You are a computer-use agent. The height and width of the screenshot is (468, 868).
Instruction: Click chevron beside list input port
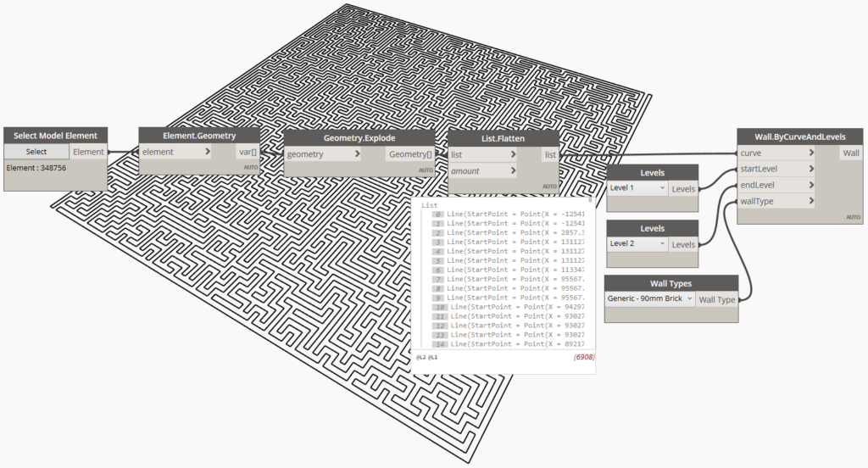coord(513,154)
